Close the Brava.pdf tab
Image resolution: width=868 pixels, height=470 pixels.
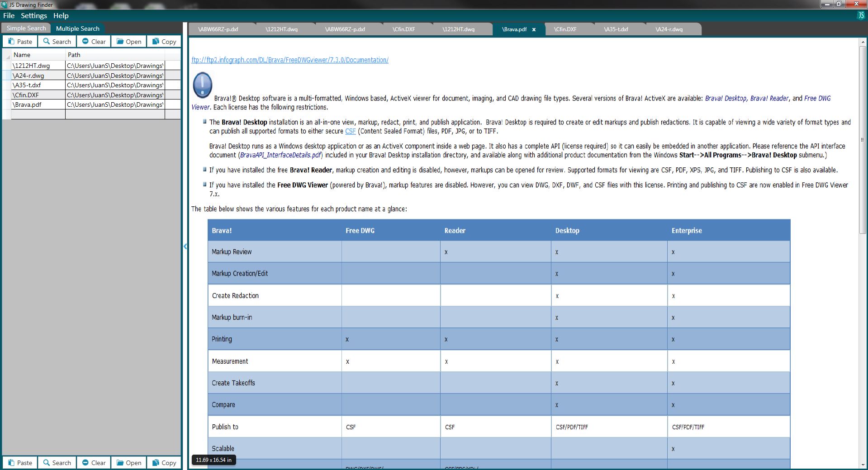pos(534,29)
